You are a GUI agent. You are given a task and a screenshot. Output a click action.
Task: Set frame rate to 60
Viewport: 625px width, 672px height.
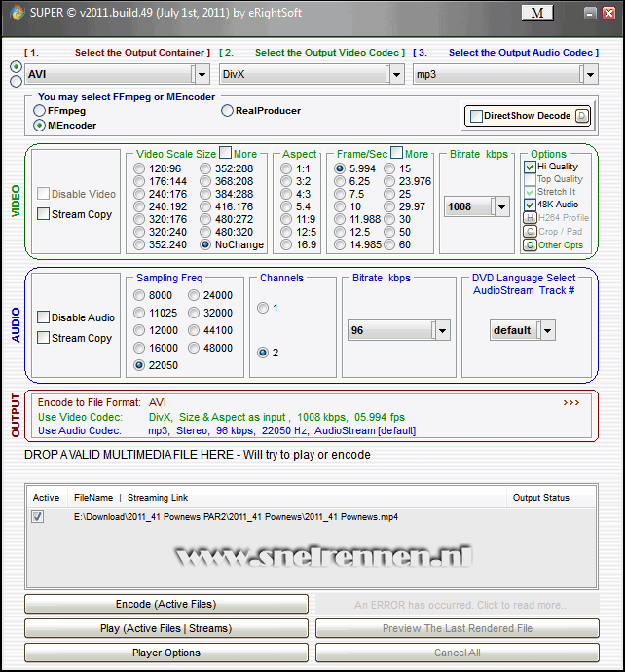coord(389,244)
